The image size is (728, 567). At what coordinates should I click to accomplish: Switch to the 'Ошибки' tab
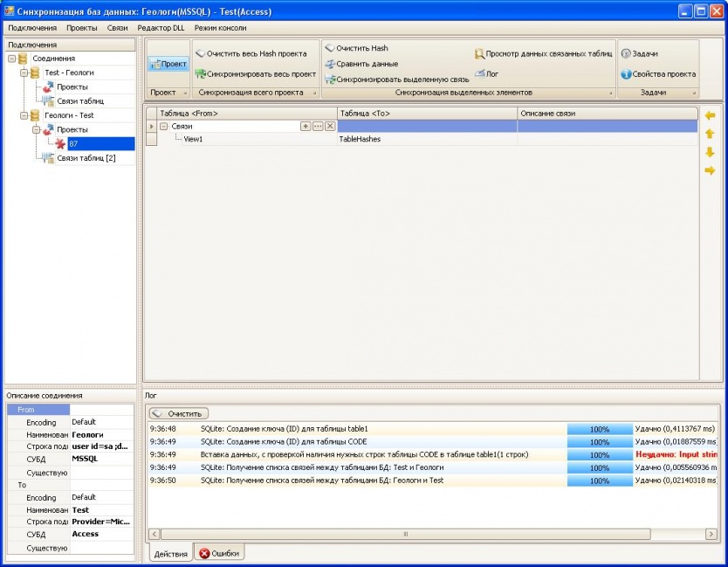pos(219,553)
